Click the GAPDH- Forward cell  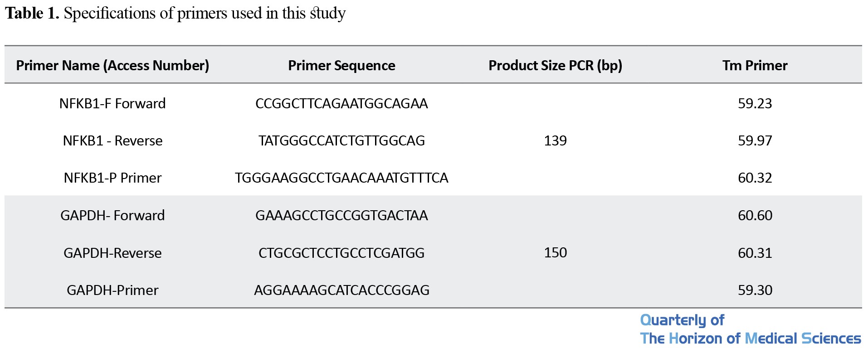[x=112, y=215]
